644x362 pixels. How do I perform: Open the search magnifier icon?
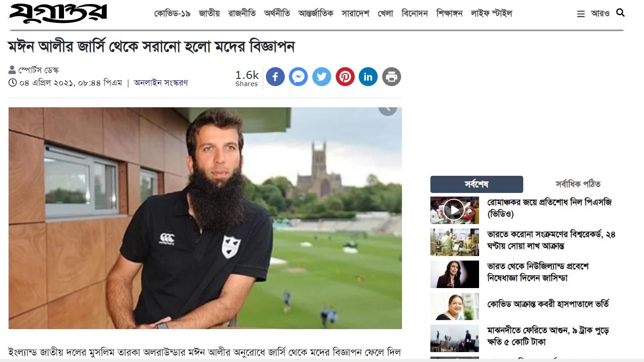pyautogui.click(x=621, y=13)
